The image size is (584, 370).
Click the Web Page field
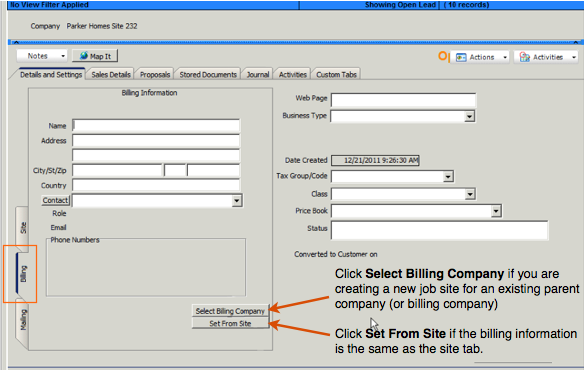(x=403, y=100)
